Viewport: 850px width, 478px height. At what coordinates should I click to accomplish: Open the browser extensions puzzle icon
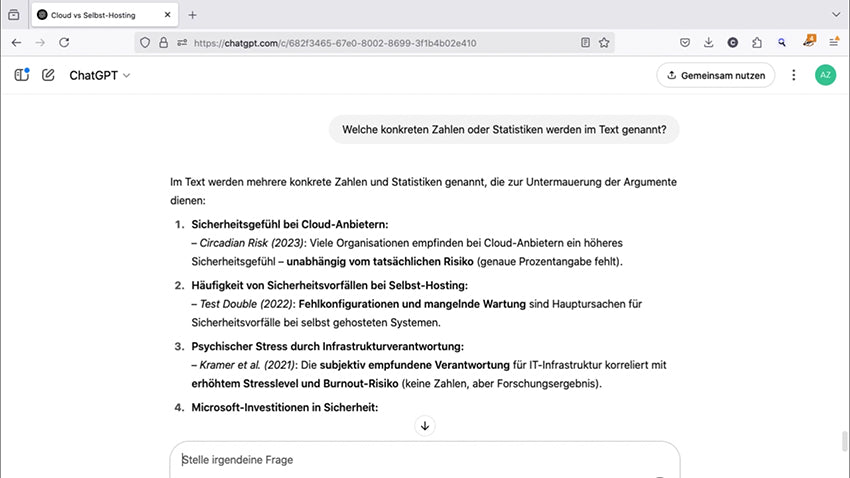pos(757,43)
